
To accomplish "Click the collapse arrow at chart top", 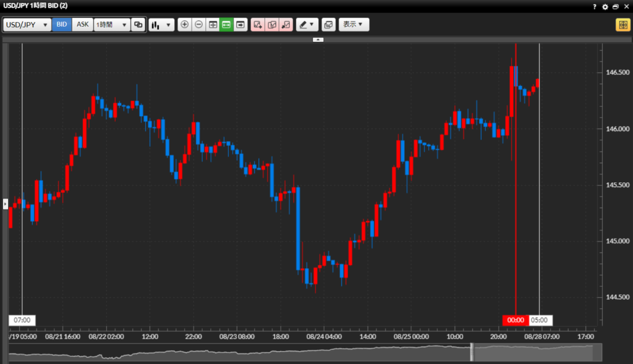I will pyautogui.click(x=318, y=40).
